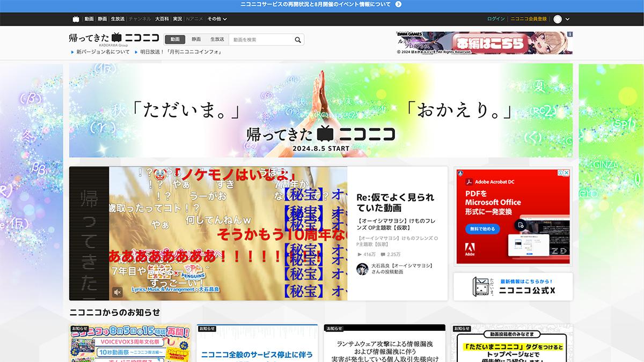This screenshot has width=644, height=362.
Task: Click the TV-chan mascot icon beside ニコニコ公式X
Action: (480, 287)
